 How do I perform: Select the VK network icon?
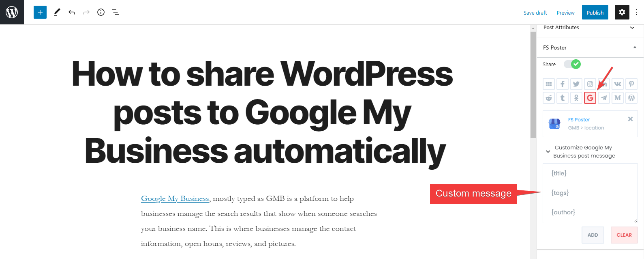click(x=618, y=84)
